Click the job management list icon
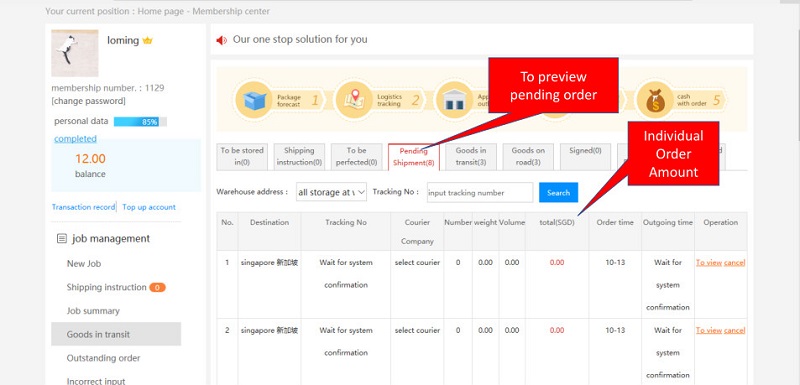 click(x=62, y=238)
